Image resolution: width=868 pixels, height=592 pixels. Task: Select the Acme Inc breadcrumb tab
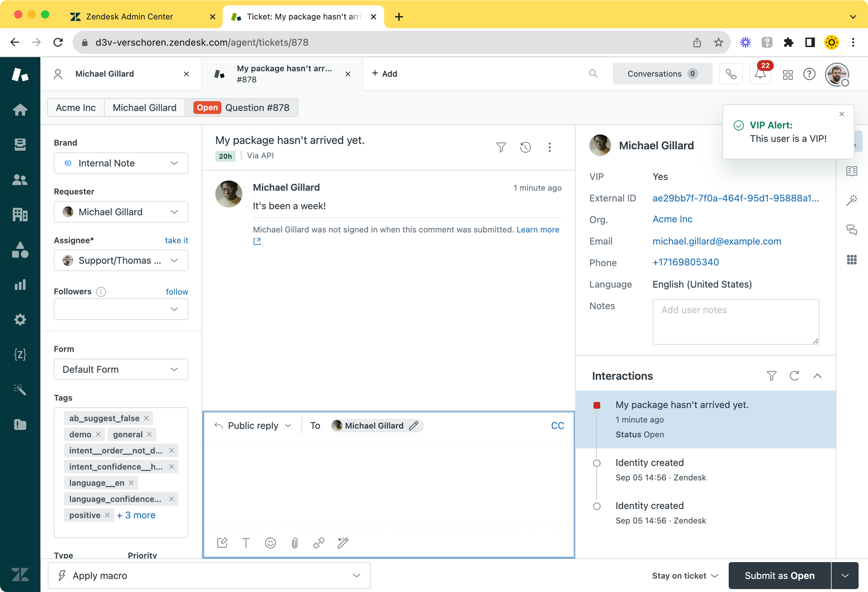76,108
